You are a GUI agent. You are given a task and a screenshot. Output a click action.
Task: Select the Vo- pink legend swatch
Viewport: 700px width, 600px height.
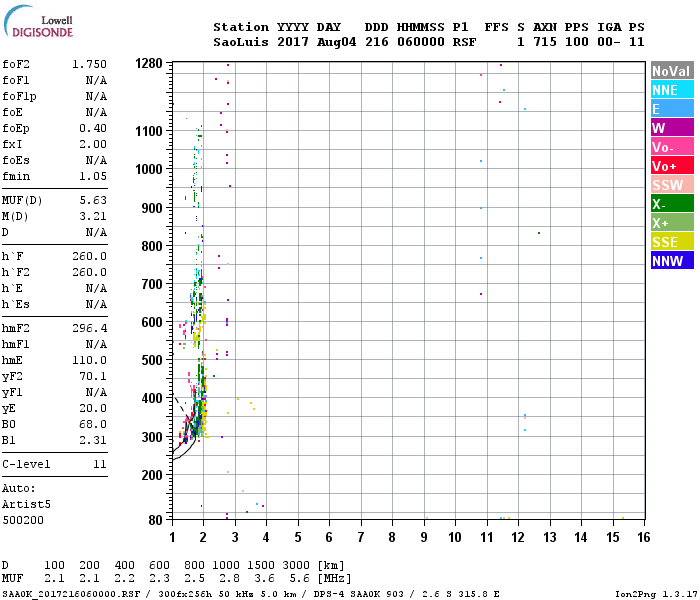click(672, 147)
